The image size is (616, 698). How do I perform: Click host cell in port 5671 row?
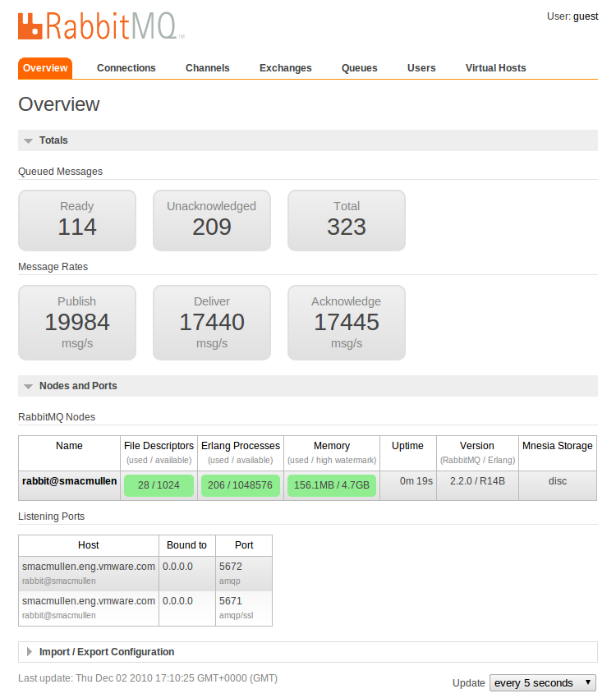pos(89,608)
